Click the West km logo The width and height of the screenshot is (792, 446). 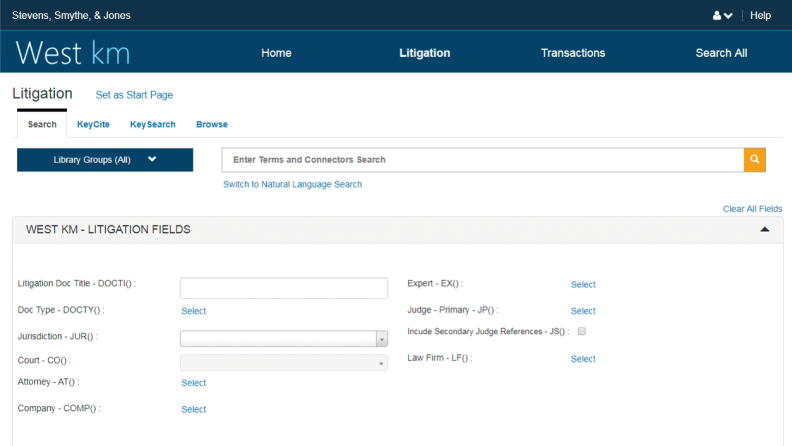point(73,53)
